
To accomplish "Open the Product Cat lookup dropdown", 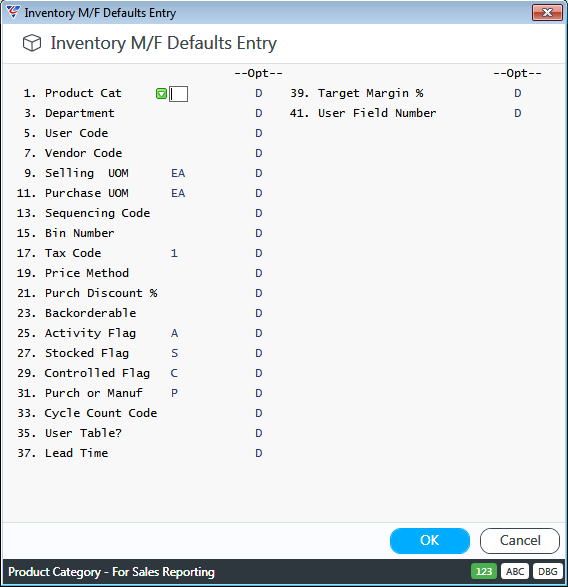I will point(161,94).
